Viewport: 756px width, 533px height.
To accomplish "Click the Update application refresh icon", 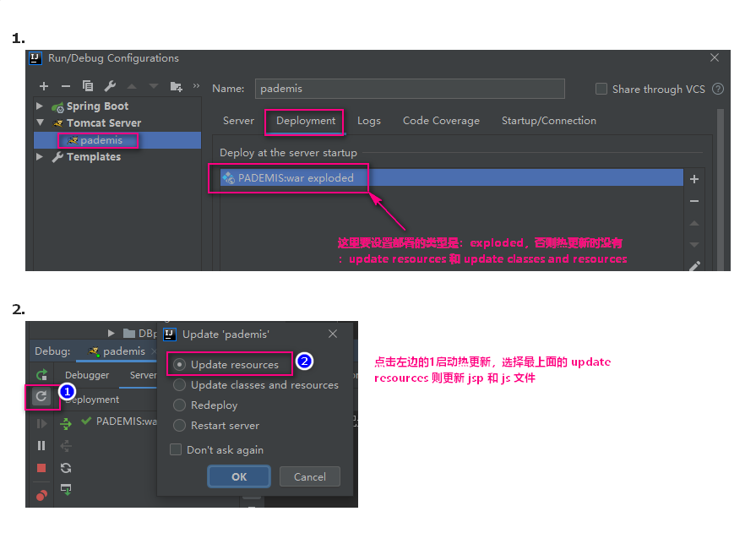I will 41,396.
